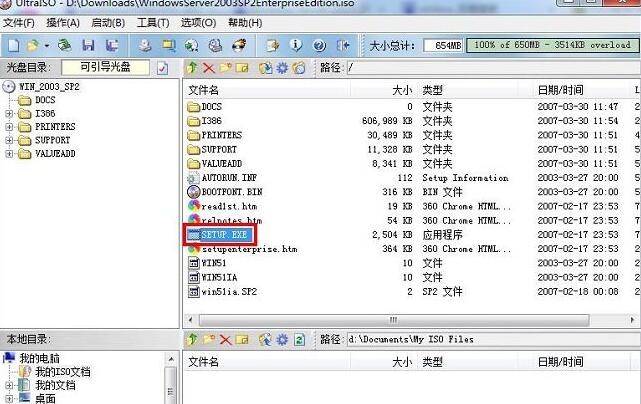Click the red X delete in local pane

[x=225, y=339]
